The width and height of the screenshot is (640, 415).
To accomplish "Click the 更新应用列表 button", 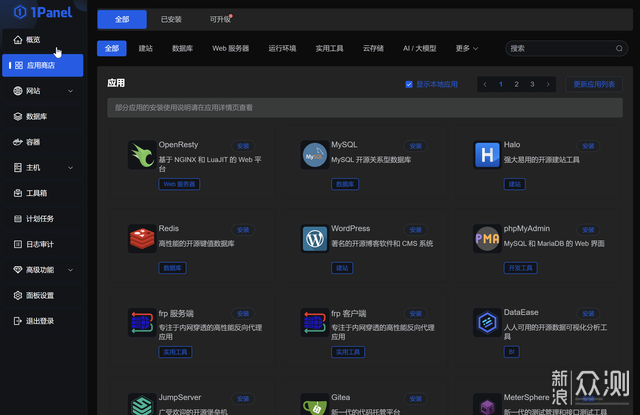I will [x=594, y=85].
